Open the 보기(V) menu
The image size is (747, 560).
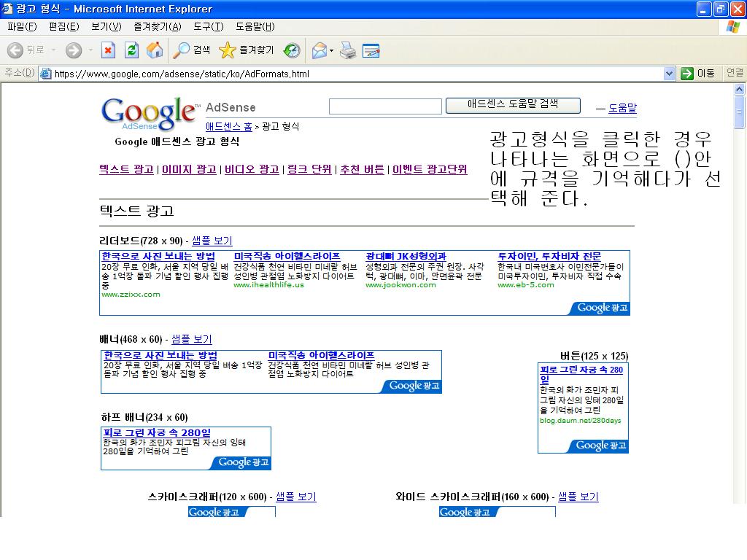click(107, 27)
